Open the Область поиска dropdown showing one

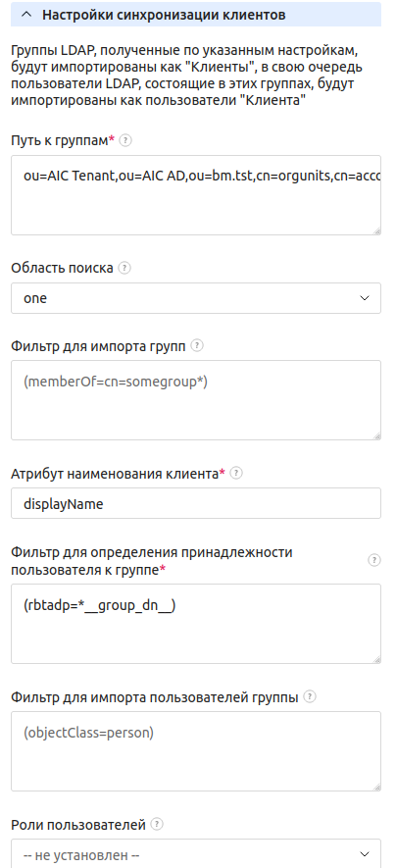196,298
